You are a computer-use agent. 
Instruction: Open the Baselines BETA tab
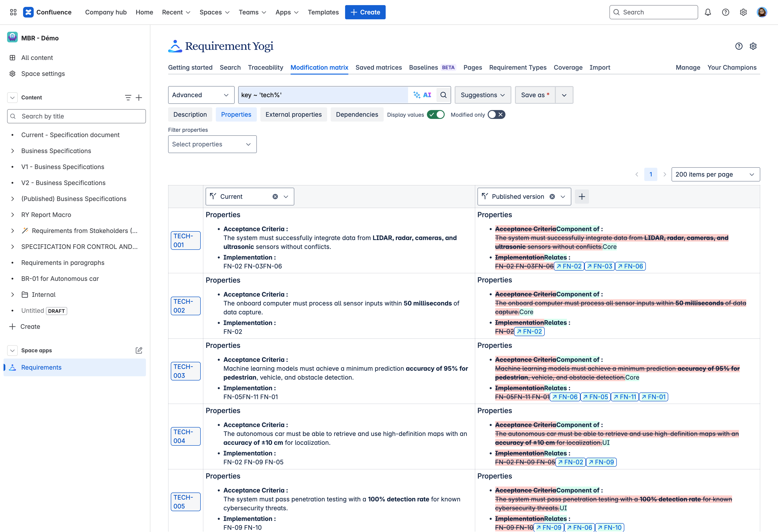pos(432,68)
